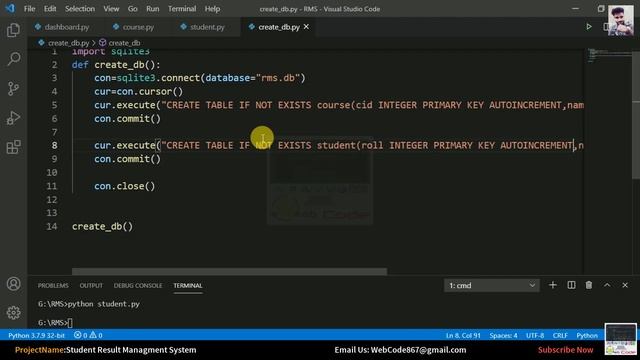640x360 pixels.
Task: Click line number 8 in the gutter
Action: point(54,145)
